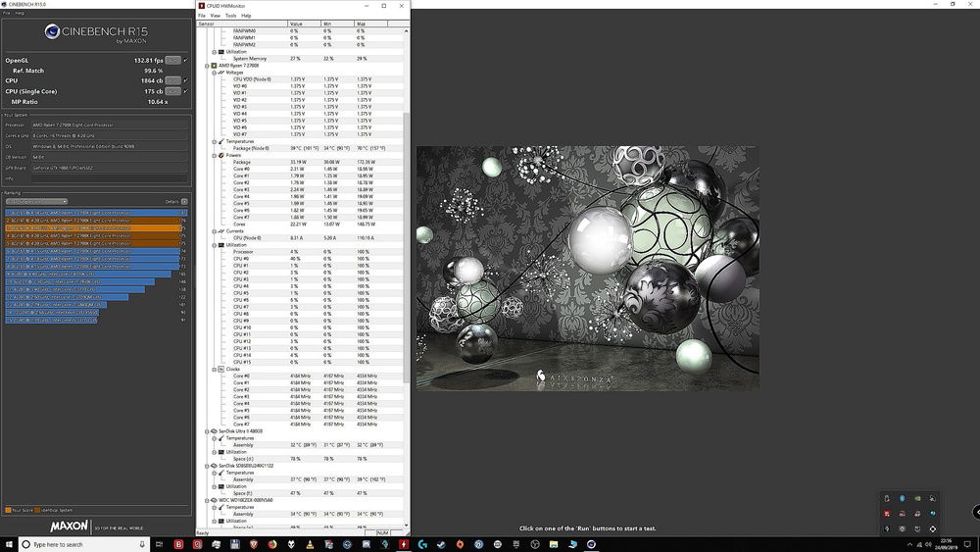This screenshot has width=980, height=552.
Task: Open HWMonitor File menu
Action: pos(202,16)
